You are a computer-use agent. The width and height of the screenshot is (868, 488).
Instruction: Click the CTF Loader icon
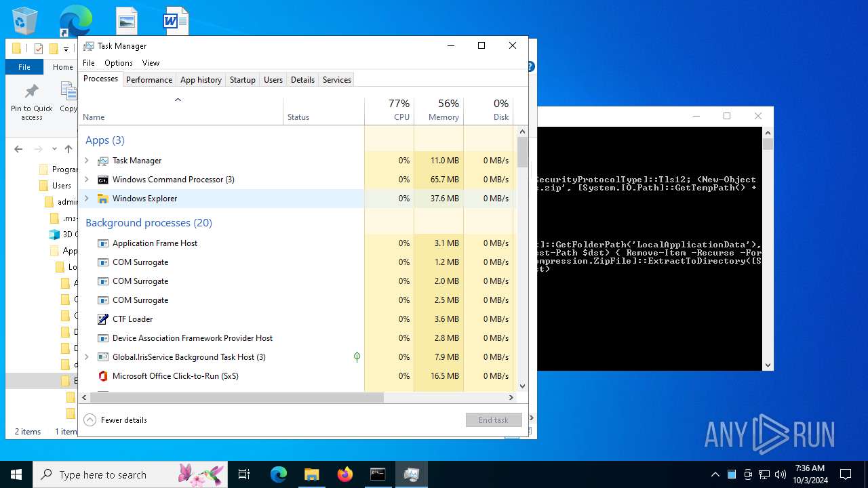103,319
